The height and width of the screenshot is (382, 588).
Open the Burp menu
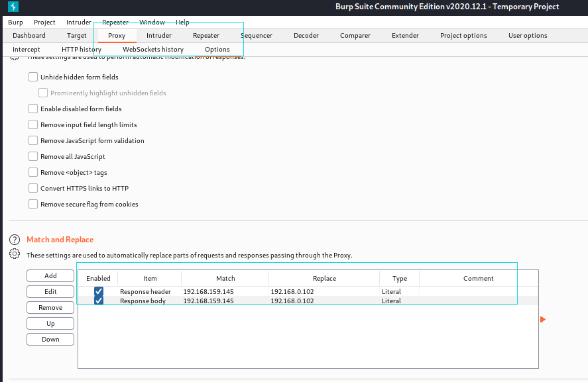pos(15,22)
